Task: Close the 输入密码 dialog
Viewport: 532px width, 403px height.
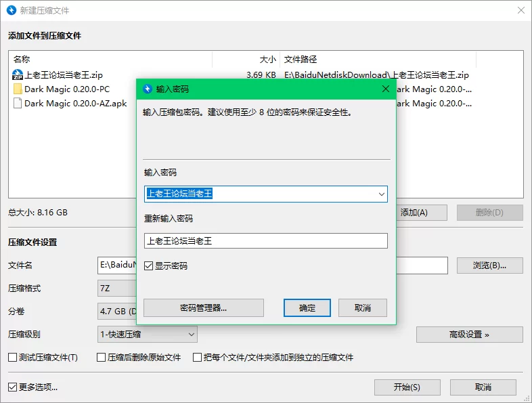Action: click(x=385, y=89)
